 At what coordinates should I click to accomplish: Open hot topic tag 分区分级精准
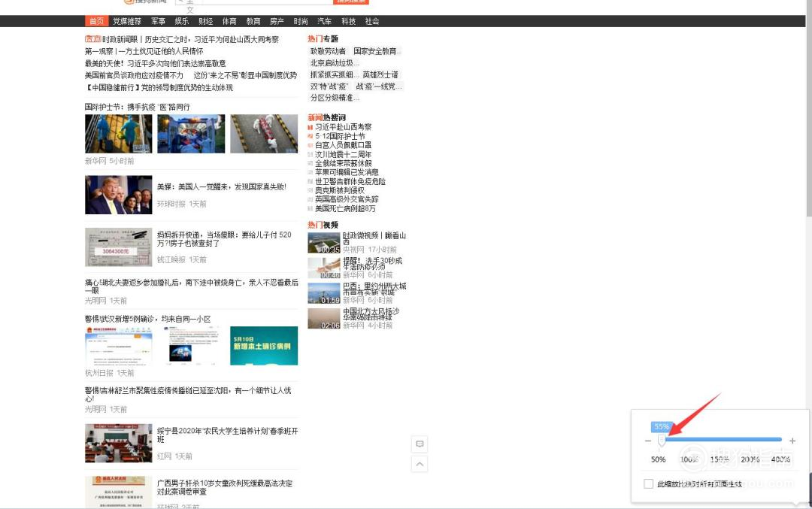pos(334,98)
